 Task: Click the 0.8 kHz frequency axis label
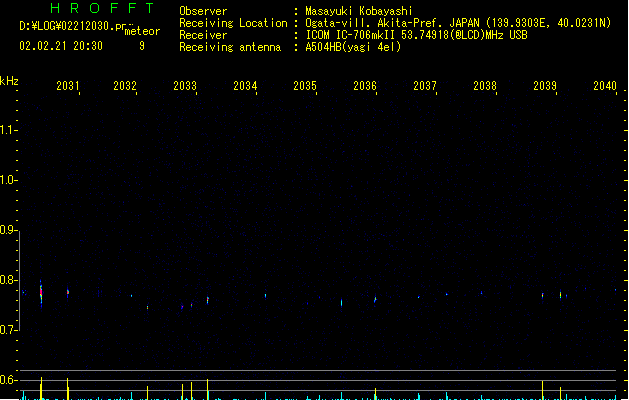pyautogui.click(x=8, y=280)
